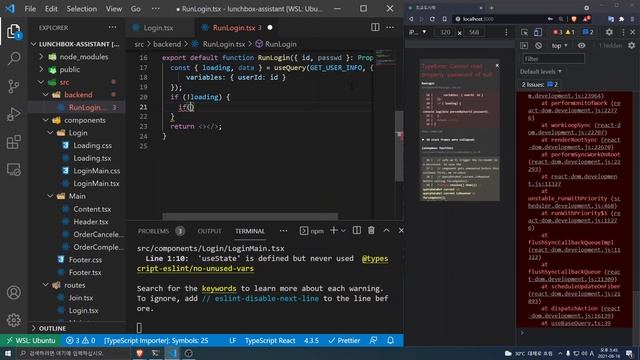640x360 pixels.
Task: Go back in the browser window
Action: pos(411,19)
